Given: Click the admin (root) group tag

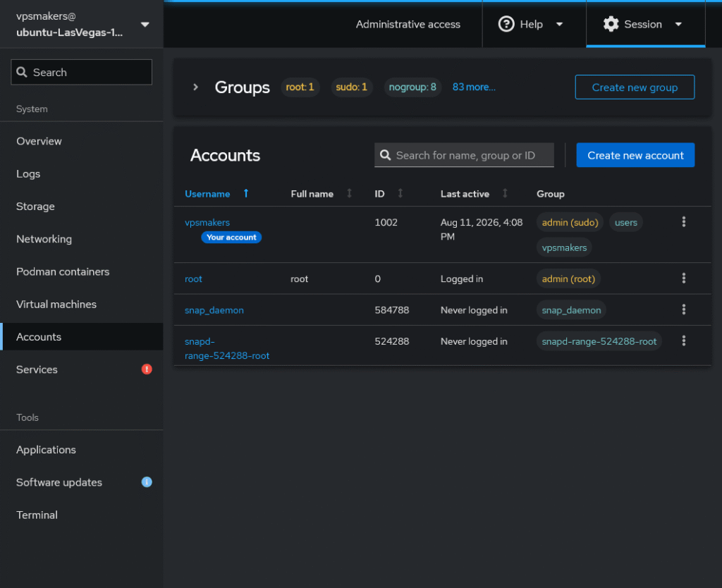Looking at the screenshot, I should tap(568, 279).
